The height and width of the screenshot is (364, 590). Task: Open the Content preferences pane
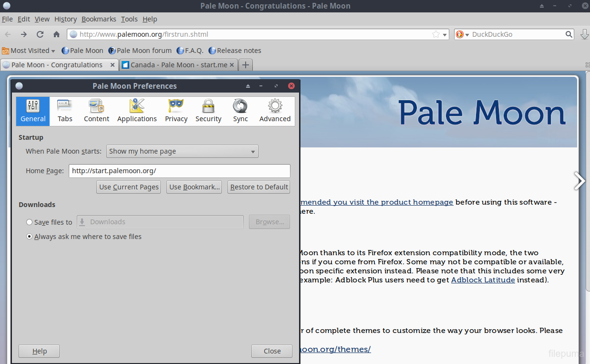click(96, 111)
